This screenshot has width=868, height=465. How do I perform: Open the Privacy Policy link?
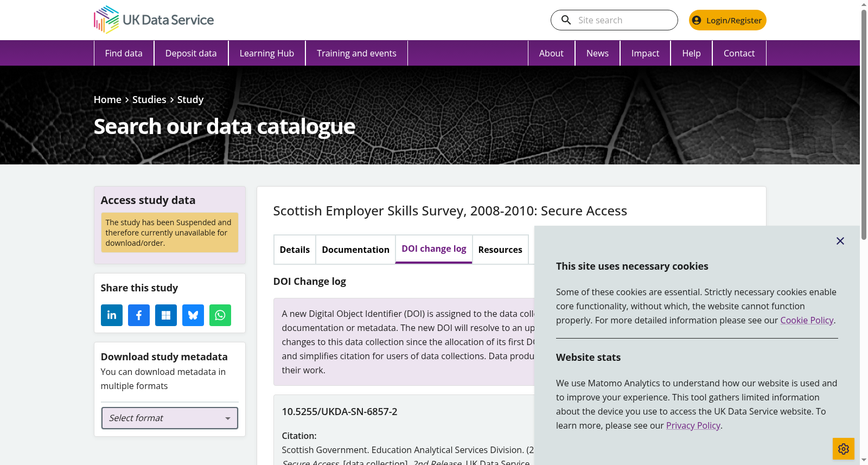click(x=693, y=425)
